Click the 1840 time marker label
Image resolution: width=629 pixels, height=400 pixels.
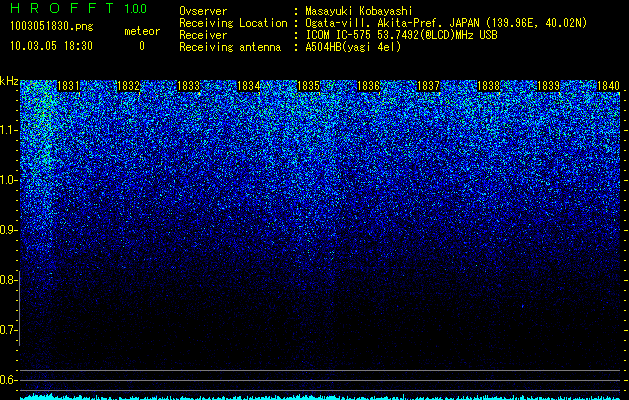[609, 86]
